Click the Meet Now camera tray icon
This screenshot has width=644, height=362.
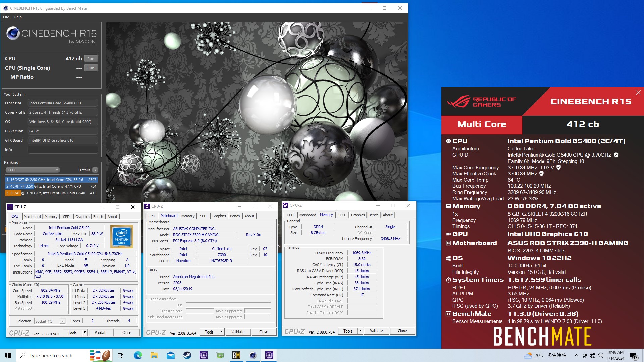585,355
